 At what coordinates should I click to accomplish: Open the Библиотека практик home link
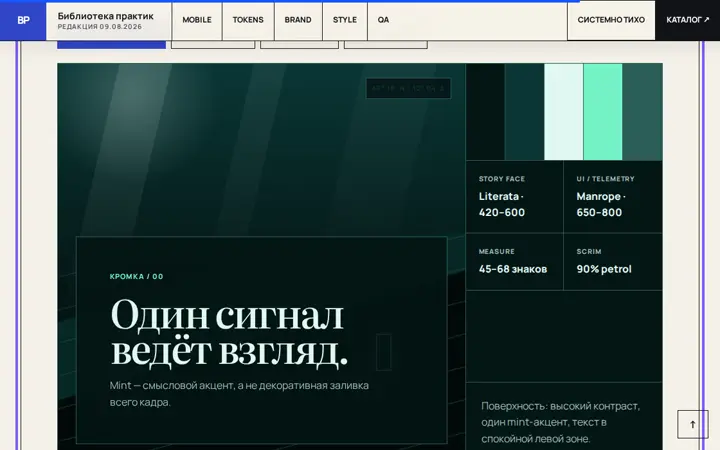tap(109, 21)
